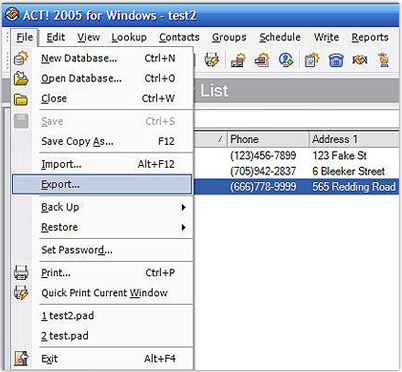The width and height of the screenshot is (402, 372).
Task: Click the Address 1 column header
Action: pyautogui.click(x=355, y=139)
